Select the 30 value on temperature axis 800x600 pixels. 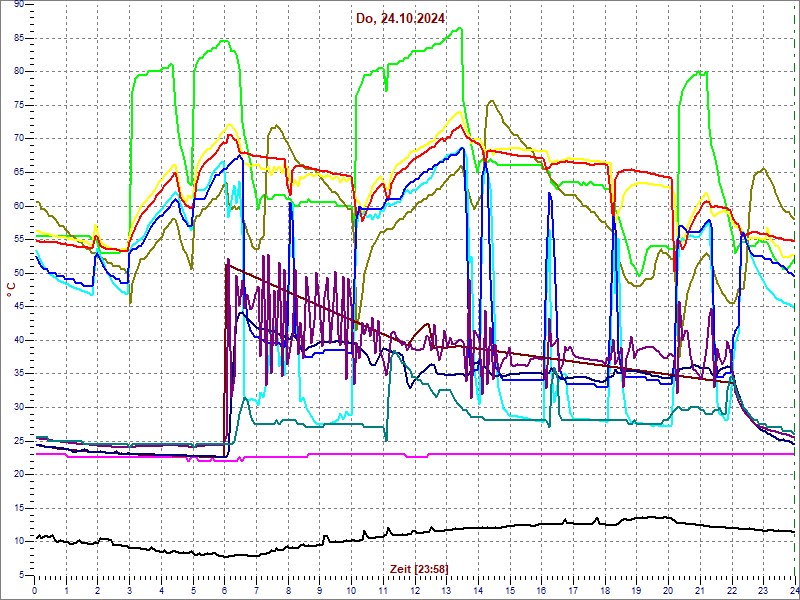pyautogui.click(x=18, y=407)
